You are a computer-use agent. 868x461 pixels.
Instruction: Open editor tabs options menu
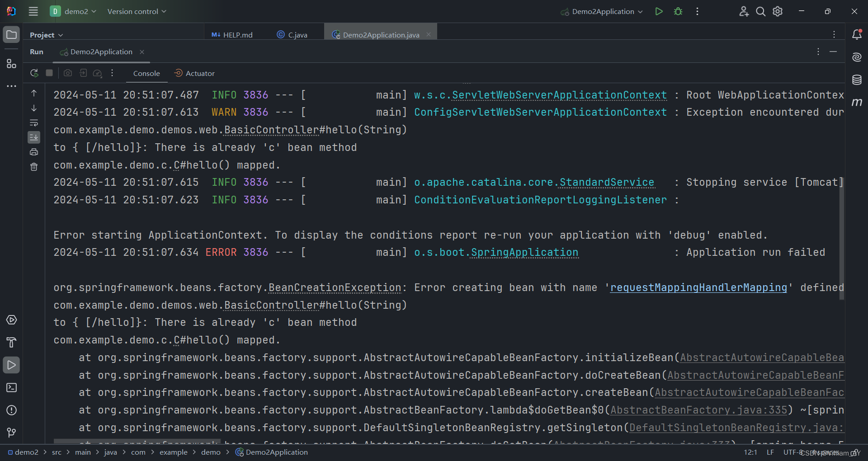click(x=834, y=35)
